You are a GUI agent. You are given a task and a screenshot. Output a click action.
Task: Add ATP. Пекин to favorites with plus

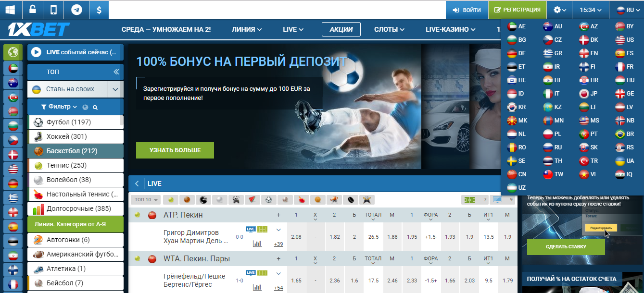[x=278, y=215]
